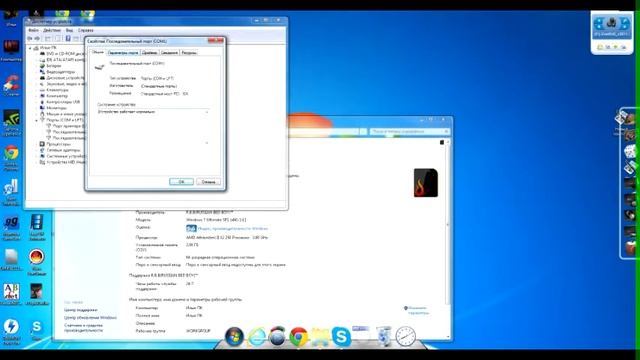This screenshot has height=360, width=640.
Task: Launch Internet Explorer from the dock
Action: click(x=257, y=338)
